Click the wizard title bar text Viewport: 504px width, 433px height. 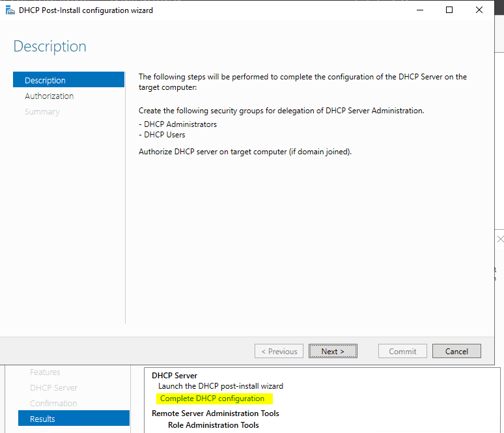tap(86, 10)
